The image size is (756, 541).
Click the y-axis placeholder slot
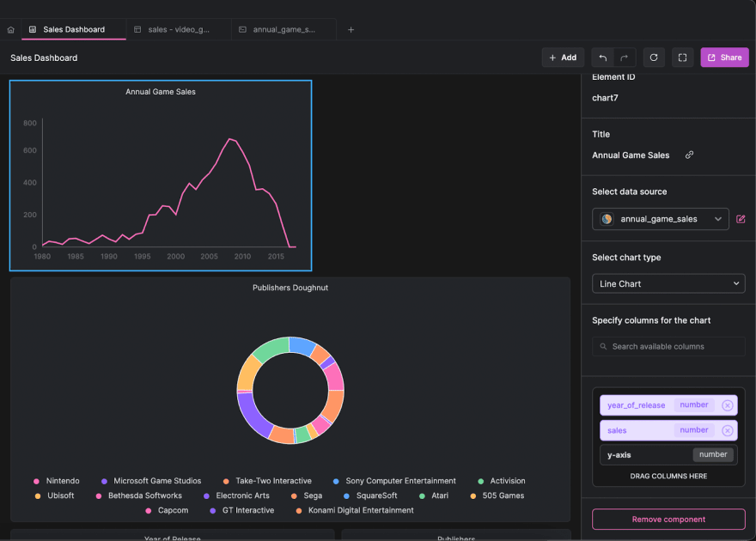(668, 455)
